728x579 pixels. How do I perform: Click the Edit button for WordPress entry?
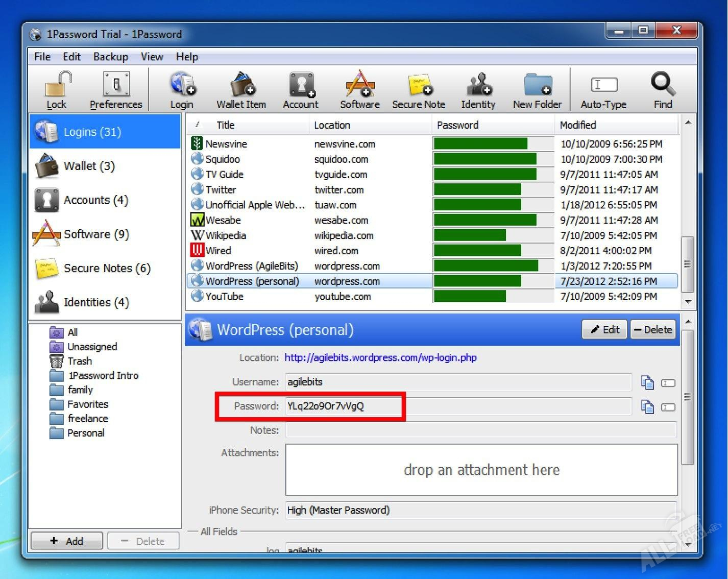tap(604, 330)
